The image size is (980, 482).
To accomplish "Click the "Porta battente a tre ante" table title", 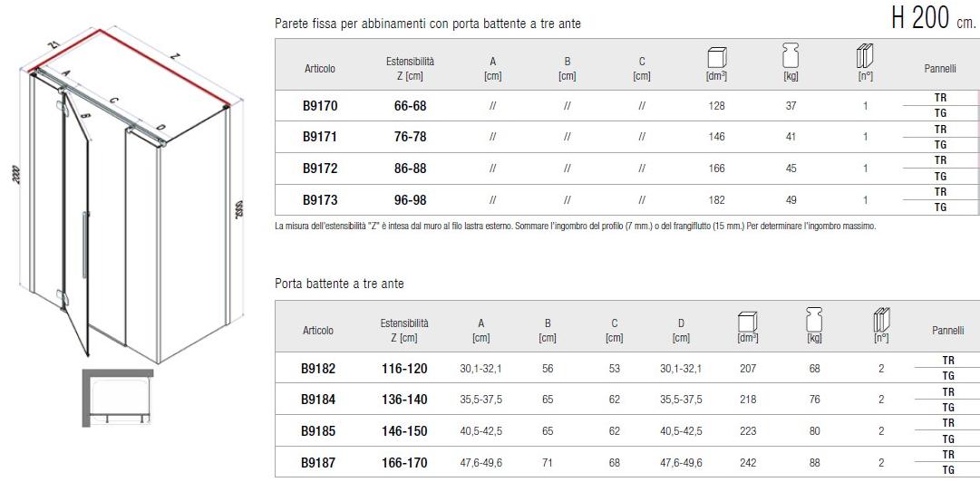I will [339, 284].
